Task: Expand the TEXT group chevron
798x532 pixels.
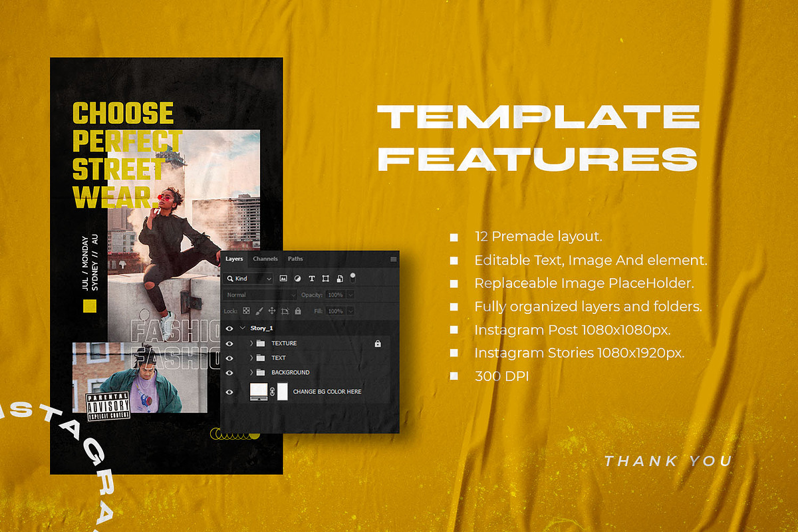Action: pyautogui.click(x=251, y=358)
